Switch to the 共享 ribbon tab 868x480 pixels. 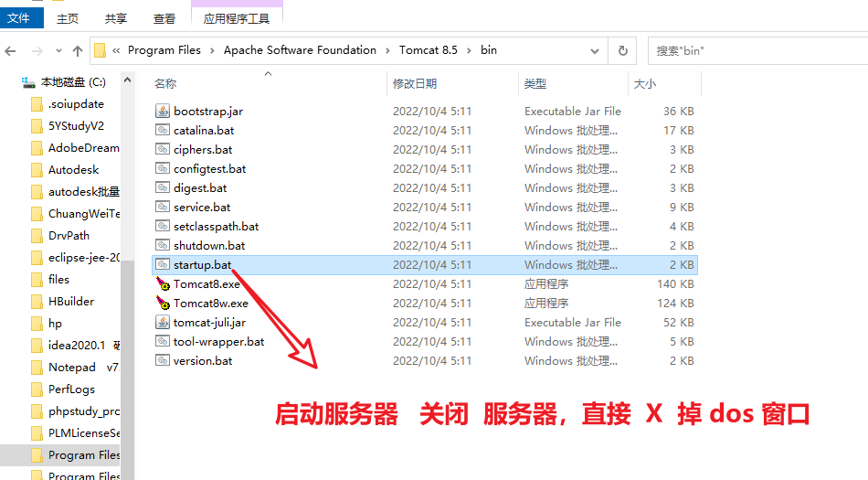pyautogui.click(x=116, y=19)
